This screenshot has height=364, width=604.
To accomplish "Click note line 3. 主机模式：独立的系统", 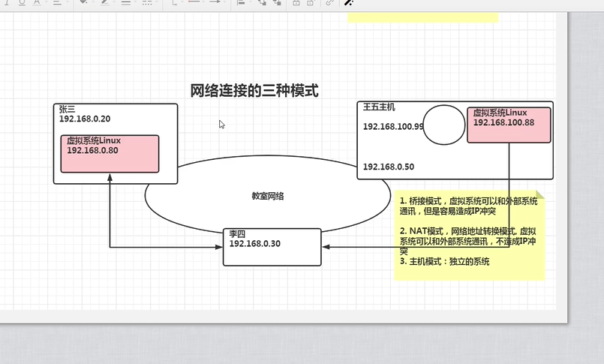I will click(x=444, y=261).
